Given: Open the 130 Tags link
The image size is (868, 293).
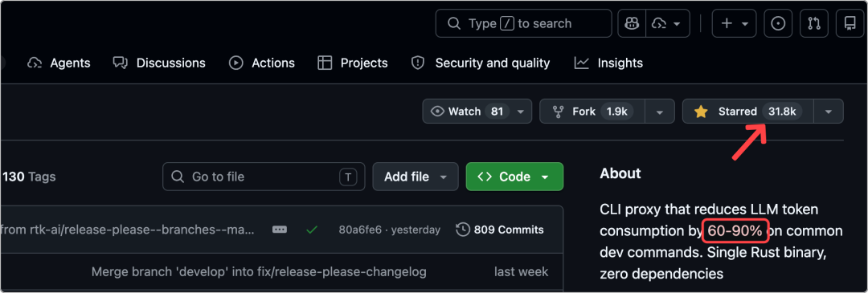Looking at the screenshot, I should coord(29,177).
